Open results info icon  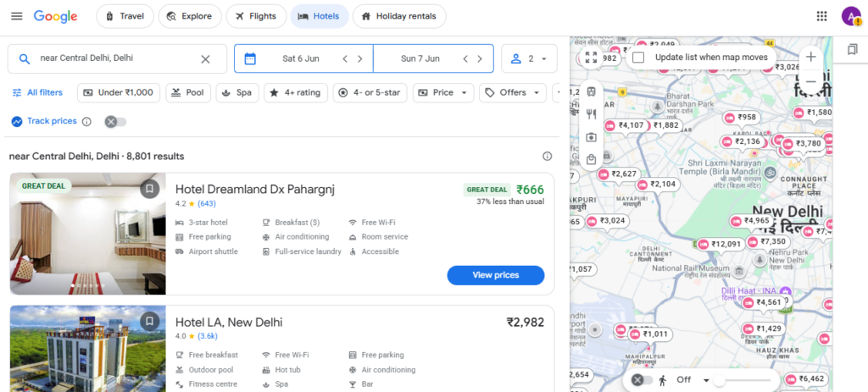pyautogui.click(x=547, y=157)
